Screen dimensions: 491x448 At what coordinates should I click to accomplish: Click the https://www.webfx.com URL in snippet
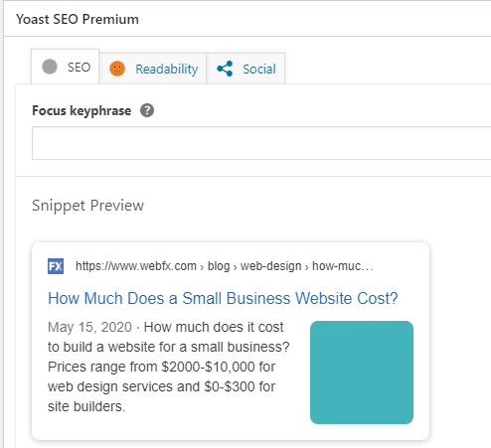[x=136, y=266]
